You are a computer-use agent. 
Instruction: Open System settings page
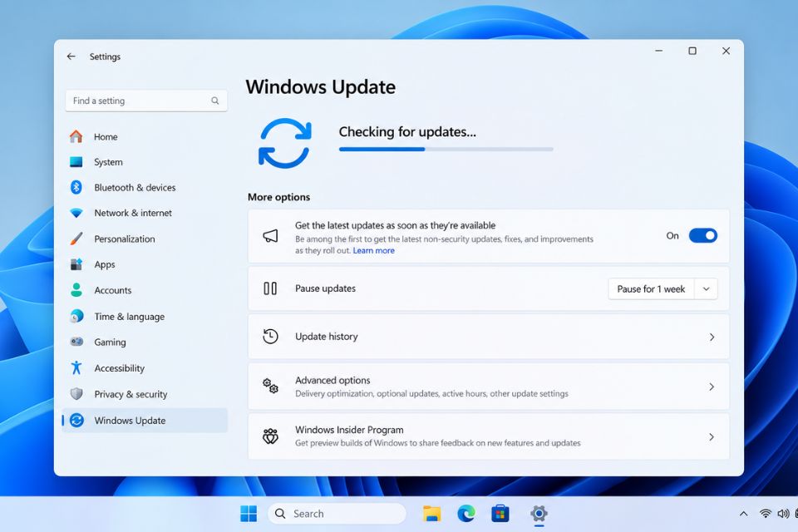[x=144, y=162]
